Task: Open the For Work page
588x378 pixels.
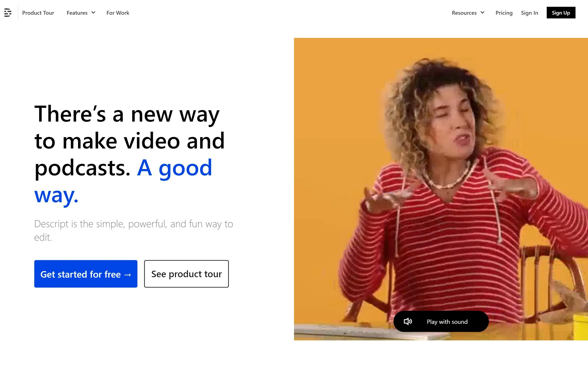Action: 118,13
